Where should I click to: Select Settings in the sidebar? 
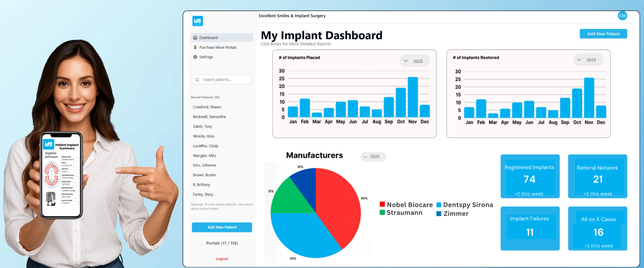(206, 57)
